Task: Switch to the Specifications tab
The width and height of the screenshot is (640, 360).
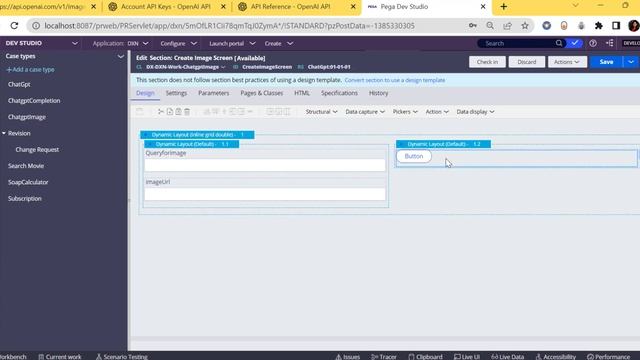Action: (x=339, y=93)
